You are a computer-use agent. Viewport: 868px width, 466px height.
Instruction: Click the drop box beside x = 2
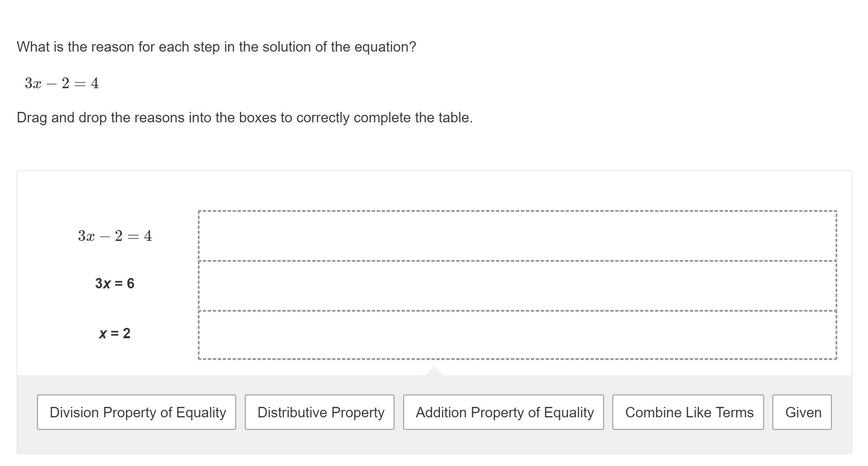click(x=517, y=335)
